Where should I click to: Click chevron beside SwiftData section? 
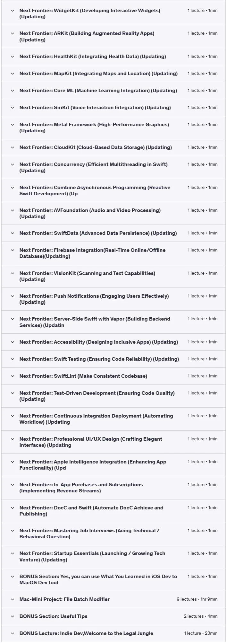[13, 233]
